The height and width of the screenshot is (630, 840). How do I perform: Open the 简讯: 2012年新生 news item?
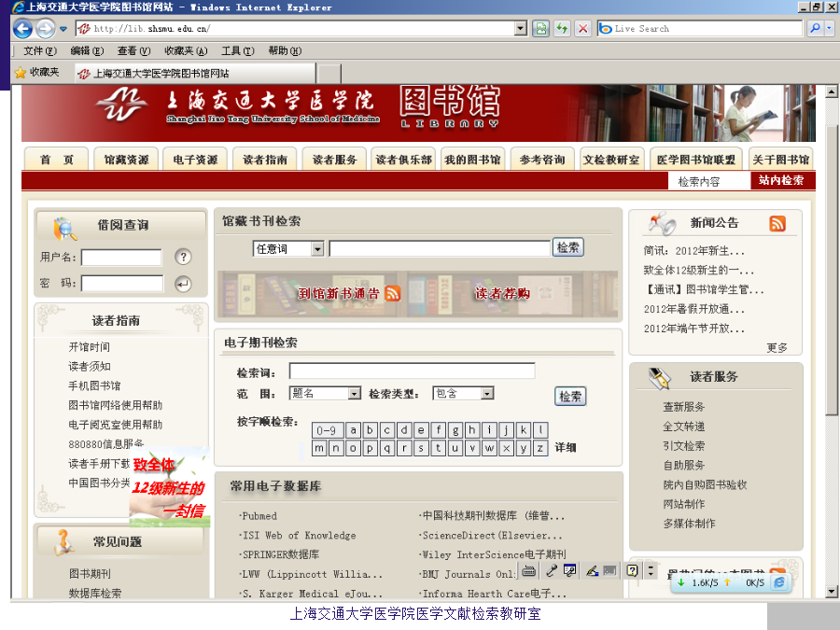pos(693,251)
